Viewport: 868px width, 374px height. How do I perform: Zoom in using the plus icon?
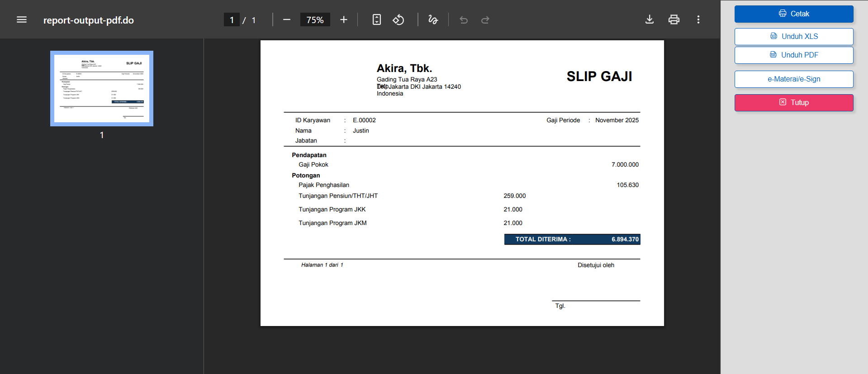(x=344, y=20)
